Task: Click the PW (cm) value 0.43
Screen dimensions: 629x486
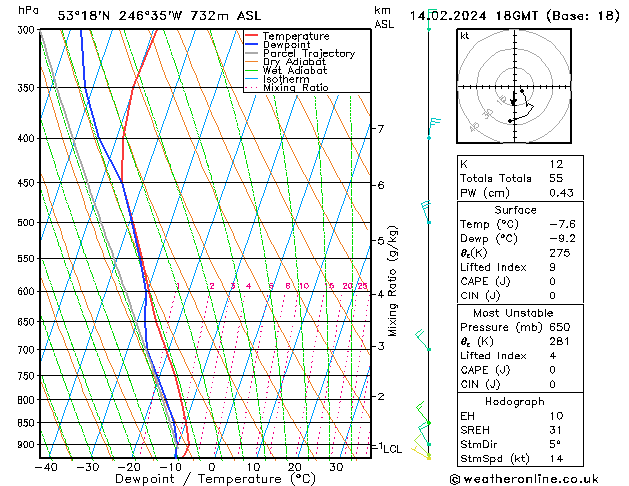Action: click(562, 193)
